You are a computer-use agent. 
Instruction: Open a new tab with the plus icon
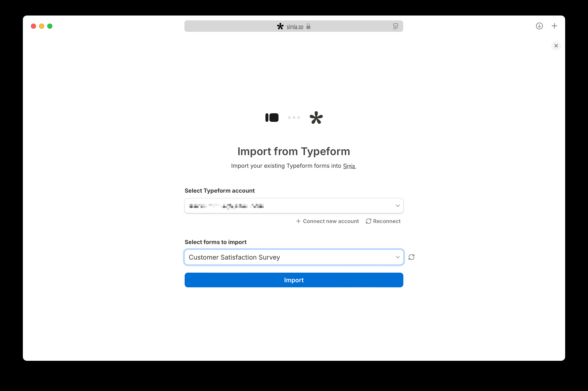pos(554,26)
